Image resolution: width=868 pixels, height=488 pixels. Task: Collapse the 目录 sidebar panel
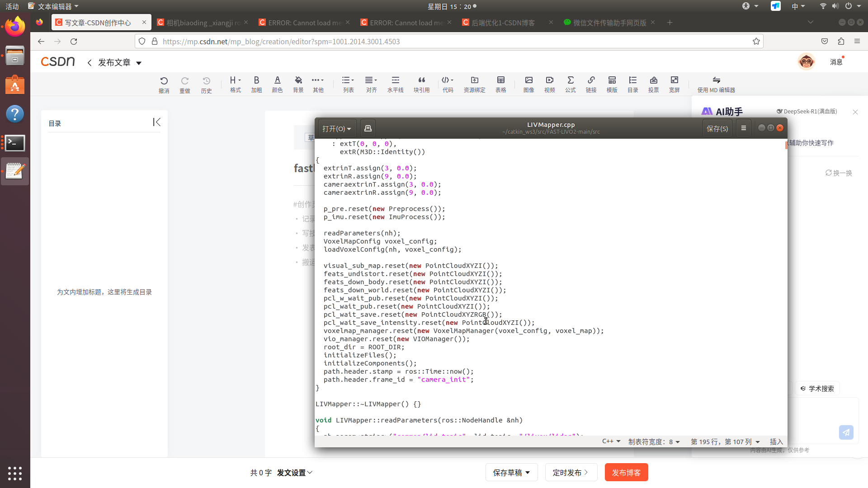point(156,122)
